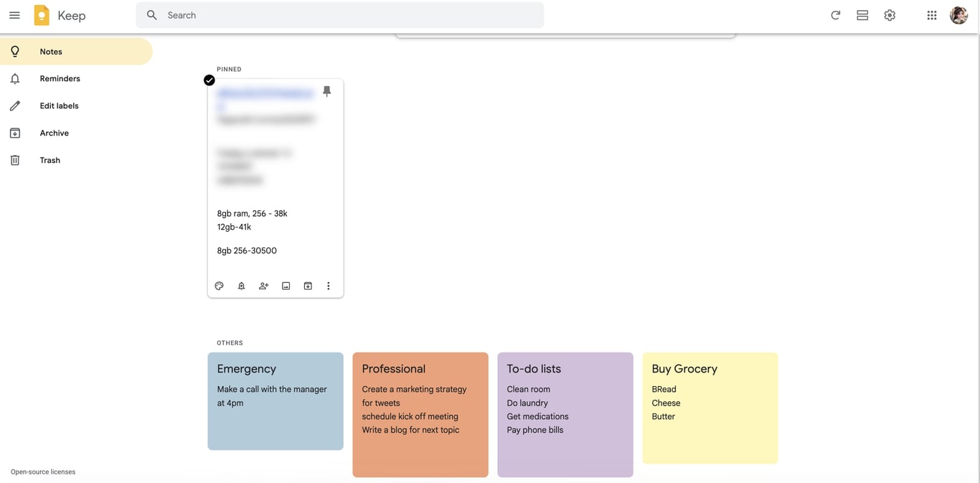
Task: Open the search bar magnifier icon
Action: 151,14
